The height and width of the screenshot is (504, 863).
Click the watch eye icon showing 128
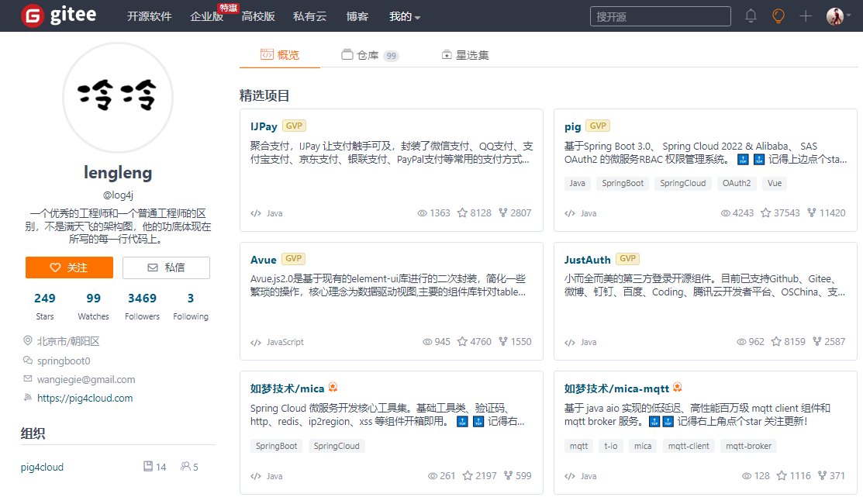tap(747, 476)
